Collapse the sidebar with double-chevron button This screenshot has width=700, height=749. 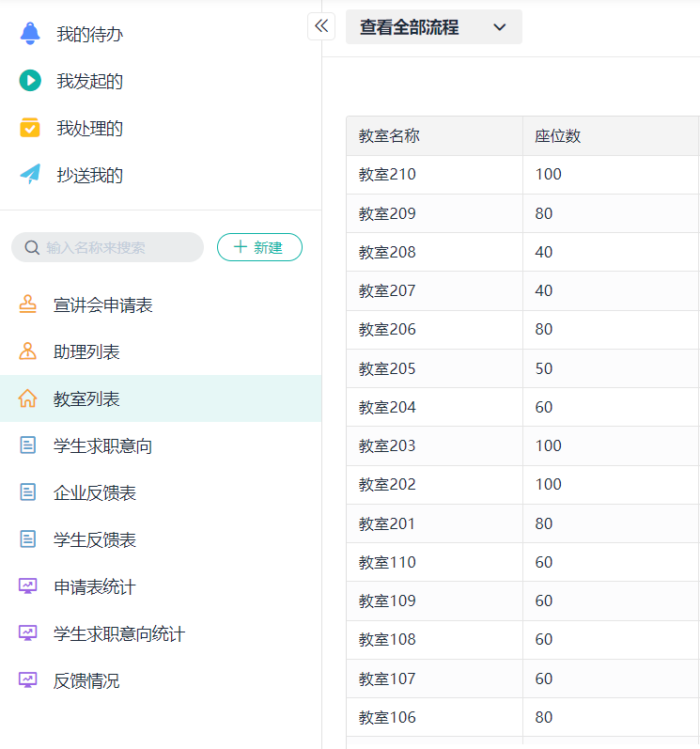click(321, 26)
